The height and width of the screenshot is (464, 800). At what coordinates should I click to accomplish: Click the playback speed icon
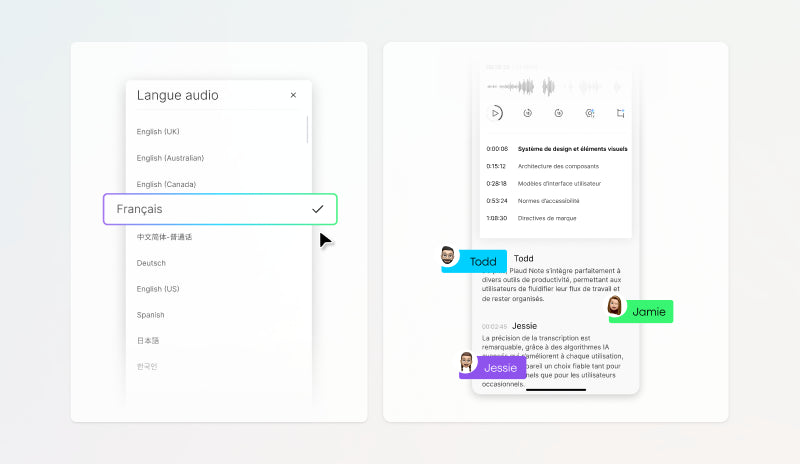[x=589, y=113]
